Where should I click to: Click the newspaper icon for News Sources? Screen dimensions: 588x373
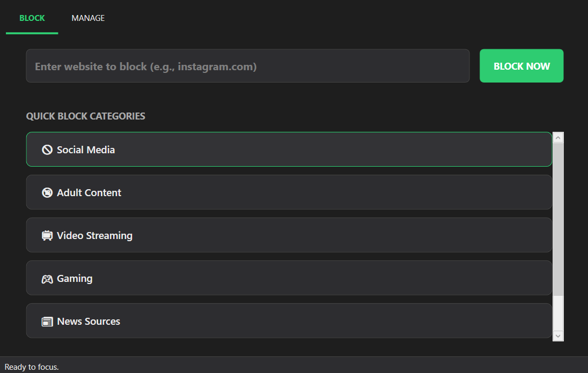[47, 322]
